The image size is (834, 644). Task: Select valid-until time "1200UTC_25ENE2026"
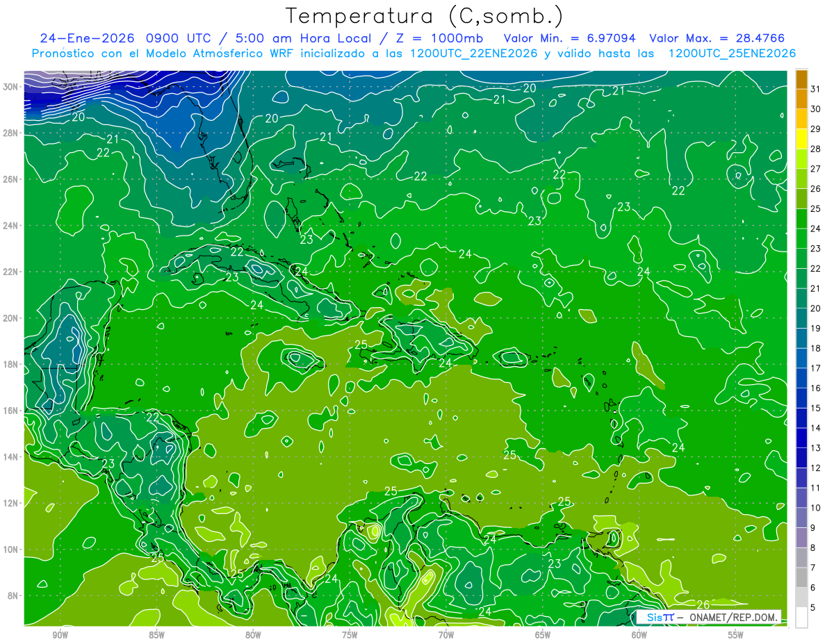tap(731, 53)
